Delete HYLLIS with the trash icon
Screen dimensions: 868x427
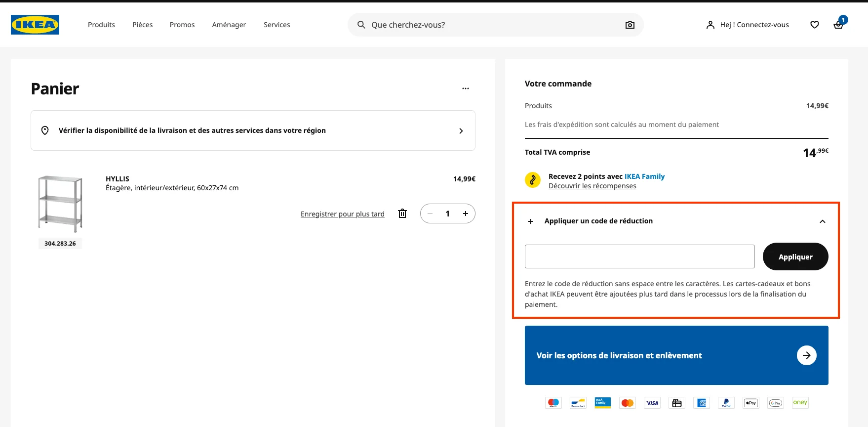click(x=402, y=213)
